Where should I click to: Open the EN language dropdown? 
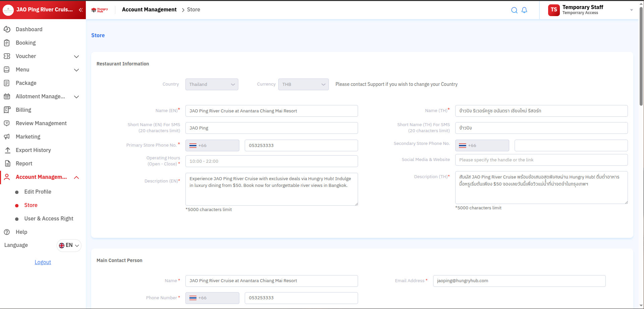pyautogui.click(x=69, y=245)
